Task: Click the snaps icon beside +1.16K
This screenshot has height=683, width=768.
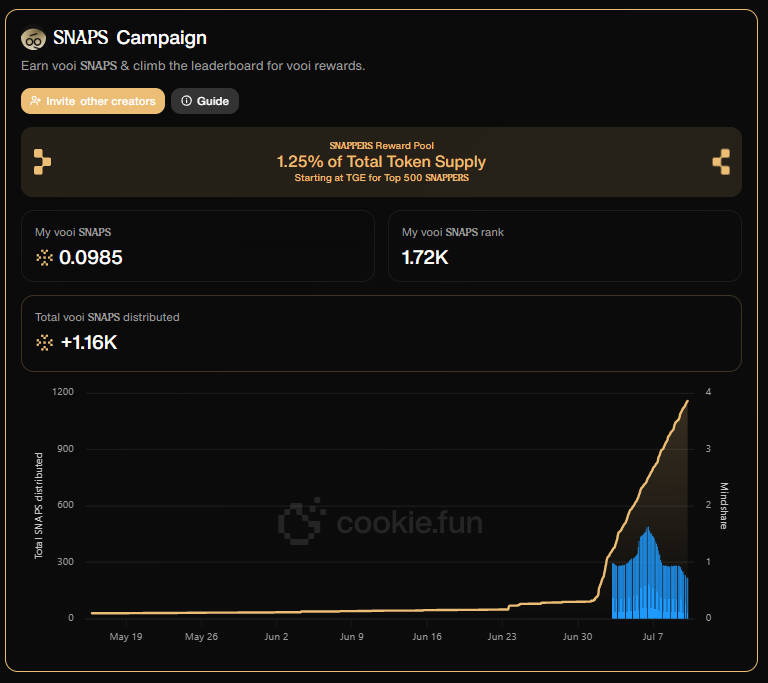Action: pos(45,342)
